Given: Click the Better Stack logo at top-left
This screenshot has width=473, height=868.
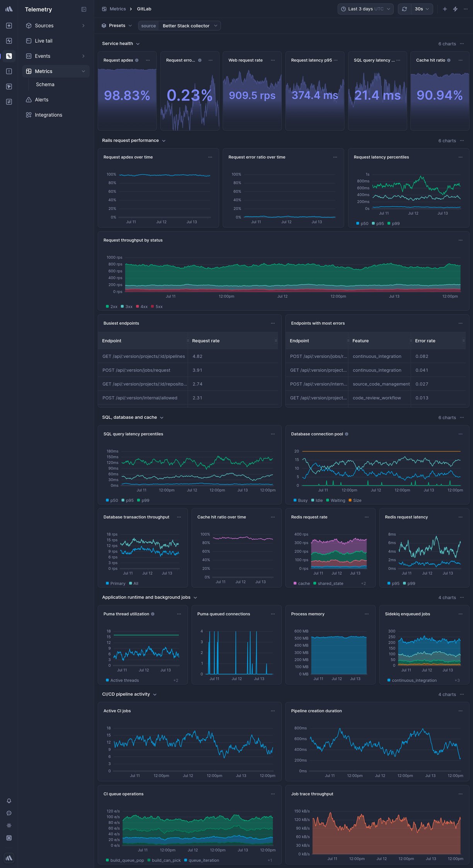Looking at the screenshot, I should pos(9,9).
